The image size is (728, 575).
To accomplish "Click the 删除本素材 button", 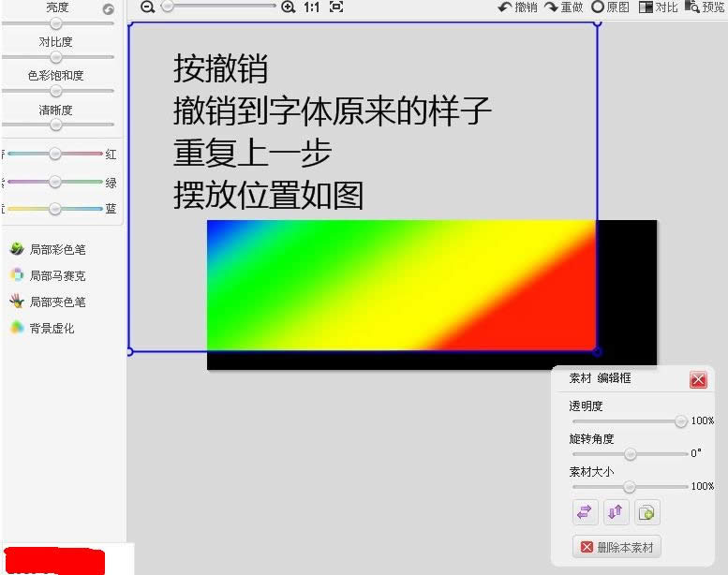I will tap(617, 547).
